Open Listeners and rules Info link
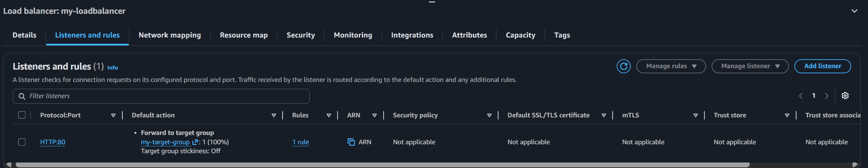The width and height of the screenshot is (868, 168). [x=112, y=68]
